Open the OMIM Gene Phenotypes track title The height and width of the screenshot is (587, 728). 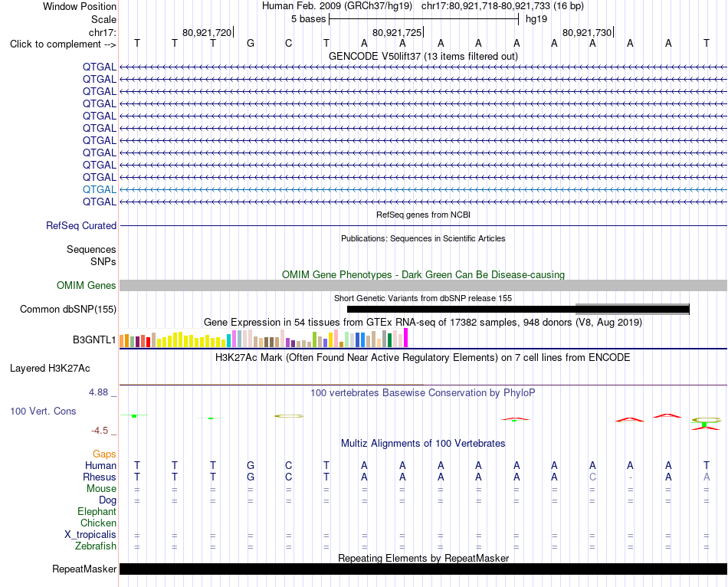423,274
